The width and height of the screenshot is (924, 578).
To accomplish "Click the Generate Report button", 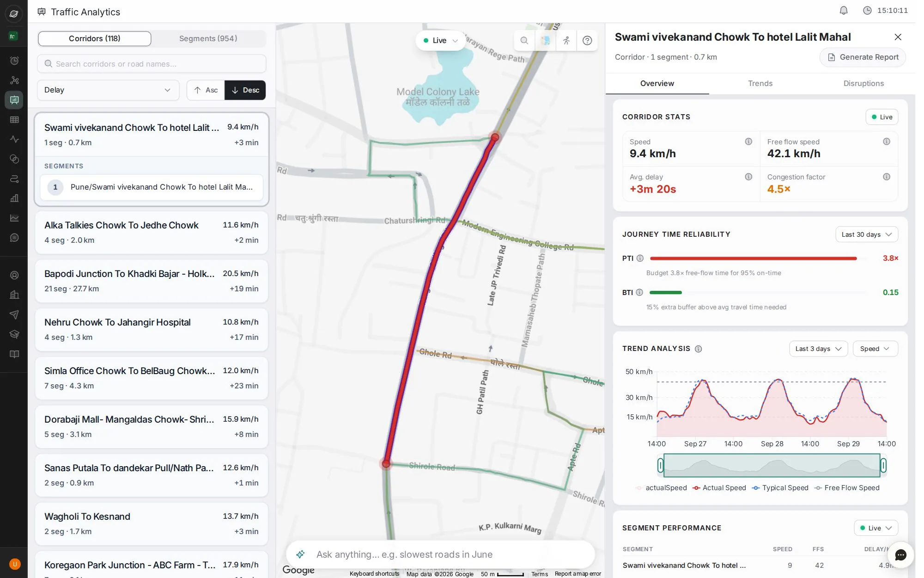I will point(863,57).
